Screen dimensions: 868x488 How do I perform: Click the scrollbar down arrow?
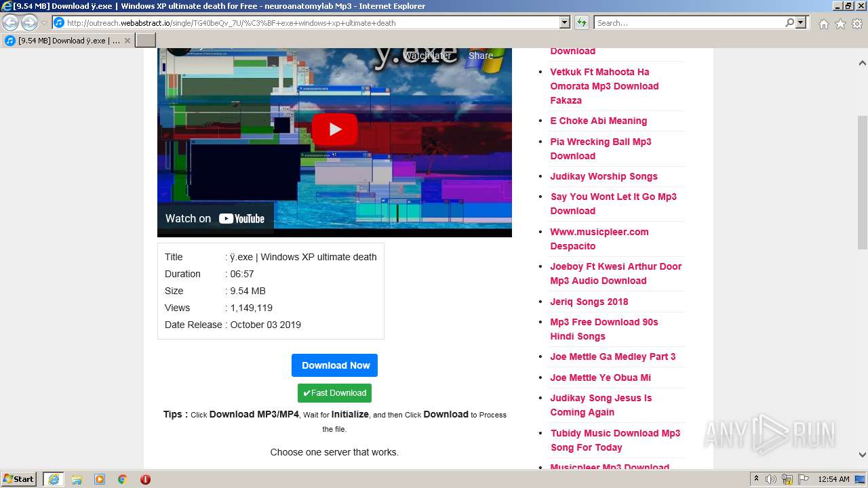click(862, 455)
